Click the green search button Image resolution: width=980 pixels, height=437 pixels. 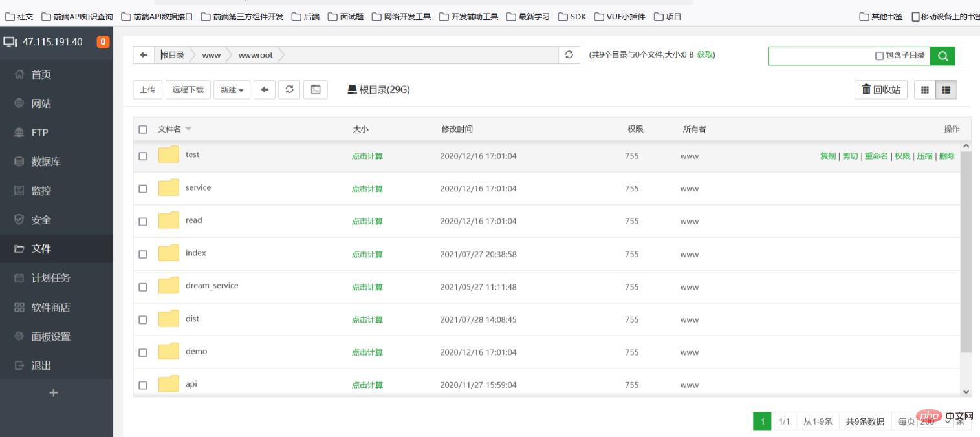[942, 56]
